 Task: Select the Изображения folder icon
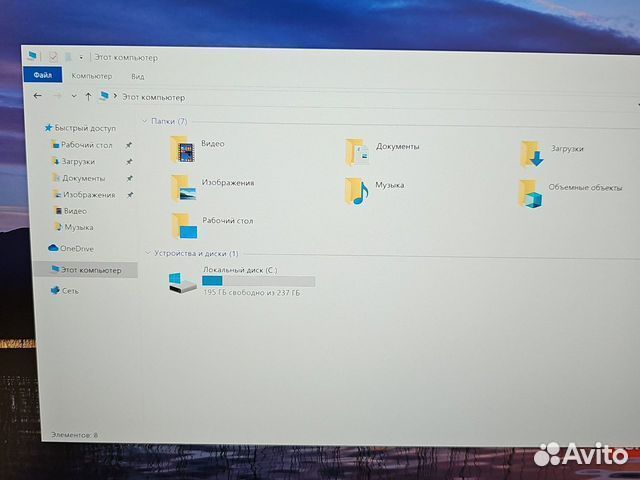[x=184, y=188]
